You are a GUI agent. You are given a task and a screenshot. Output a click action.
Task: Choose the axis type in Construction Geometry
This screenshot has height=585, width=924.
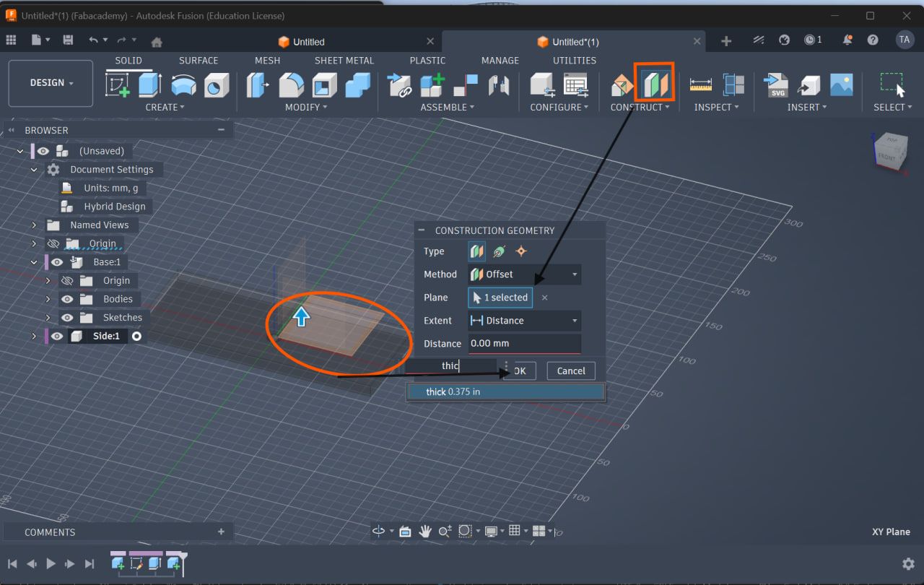[499, 251]
